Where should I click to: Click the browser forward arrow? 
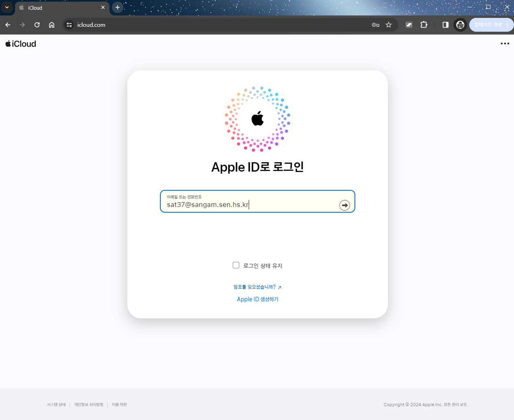[x=22, y=25]
